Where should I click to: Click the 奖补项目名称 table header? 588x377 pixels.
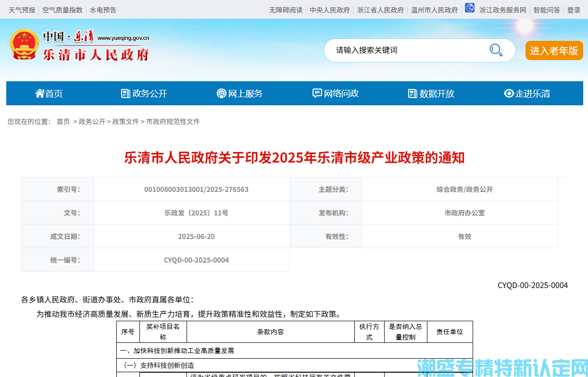[x=163, y=332]
